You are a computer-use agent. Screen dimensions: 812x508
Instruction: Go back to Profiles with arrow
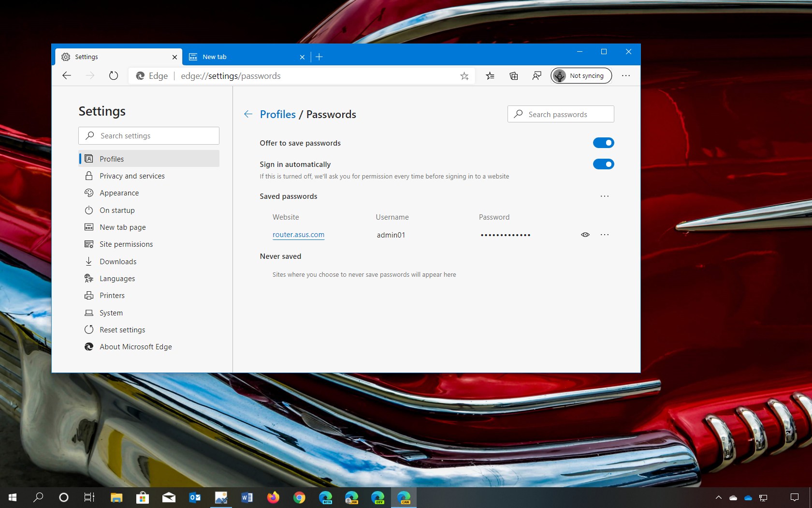tap(248, 114)
